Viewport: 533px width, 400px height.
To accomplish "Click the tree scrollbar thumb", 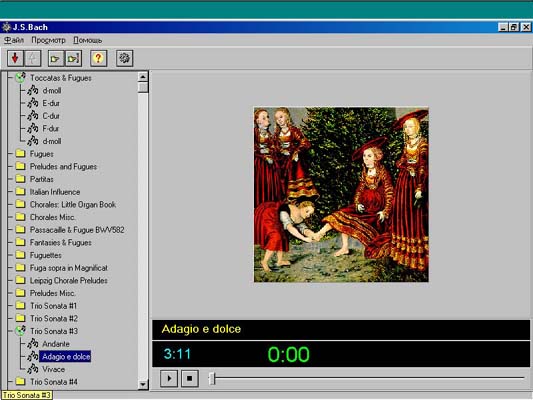I will point(143,87).
